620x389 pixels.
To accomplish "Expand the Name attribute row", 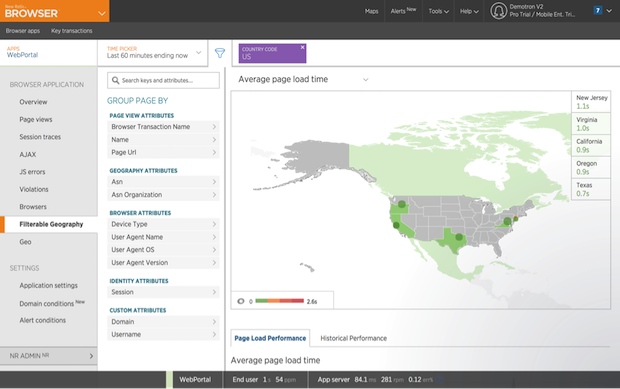I will click(x=163, y=140).
